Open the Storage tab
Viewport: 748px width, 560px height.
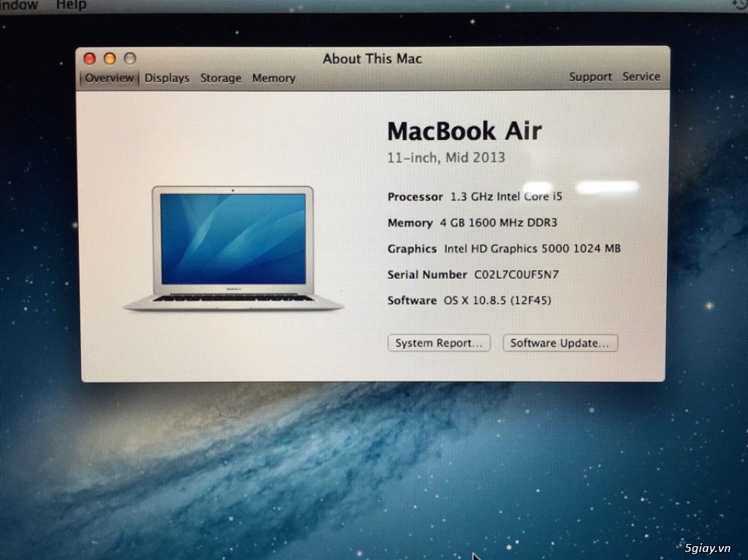point(221,77)
